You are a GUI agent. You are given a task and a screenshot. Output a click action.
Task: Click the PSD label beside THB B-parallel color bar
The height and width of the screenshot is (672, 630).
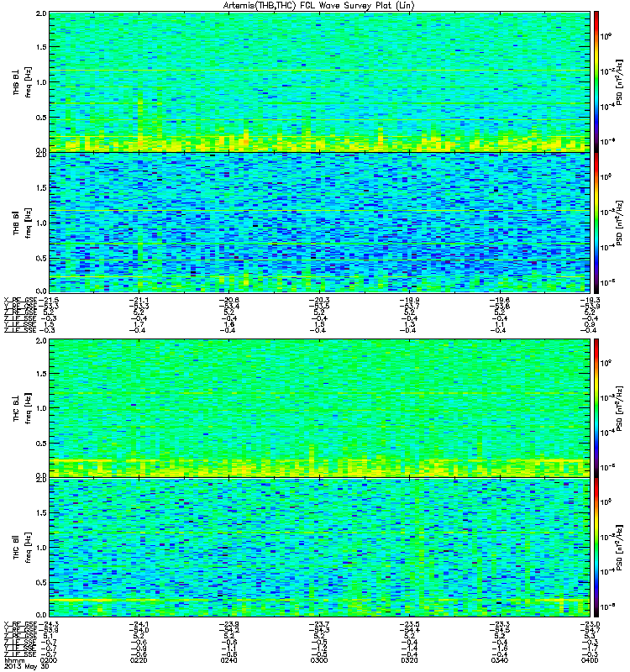[620, 223]
